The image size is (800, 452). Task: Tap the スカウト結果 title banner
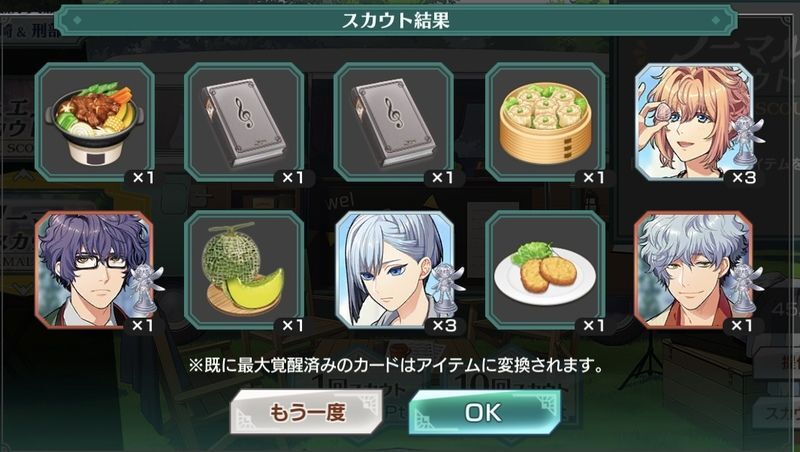coord(395,20)
